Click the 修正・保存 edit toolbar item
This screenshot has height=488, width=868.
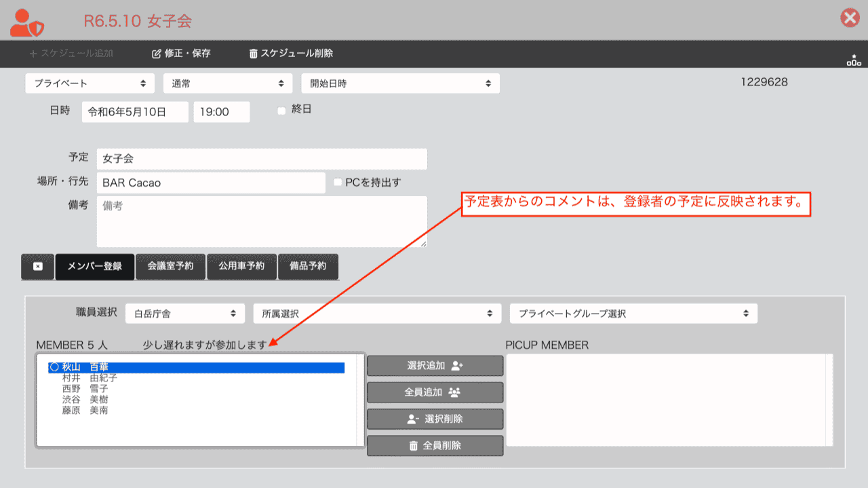tap(181, 54)
